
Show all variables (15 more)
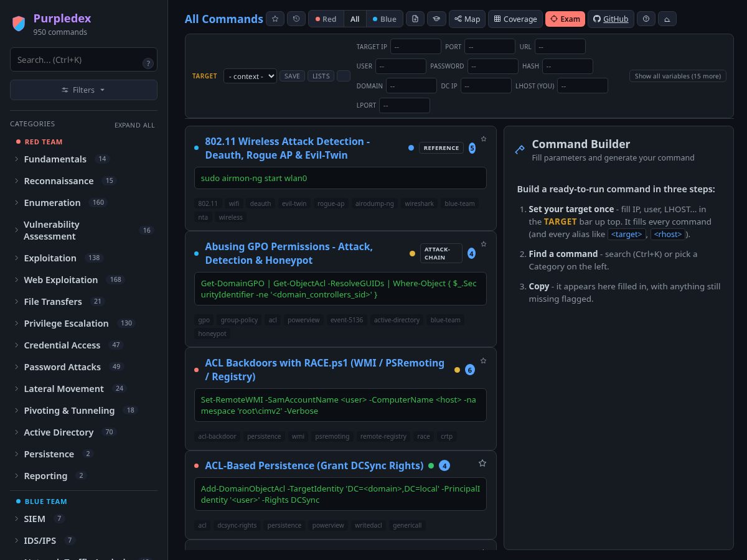[678, 76]
